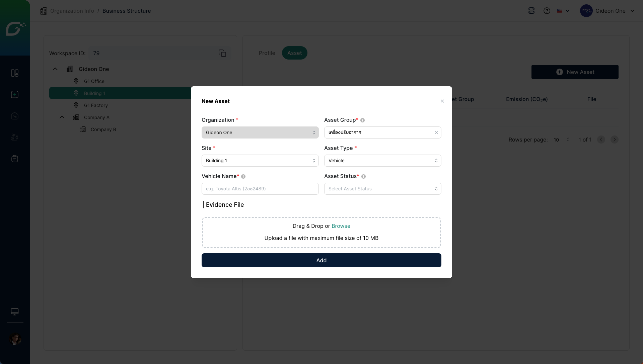Click the monitor icon in sidebar

pos(15,311)
